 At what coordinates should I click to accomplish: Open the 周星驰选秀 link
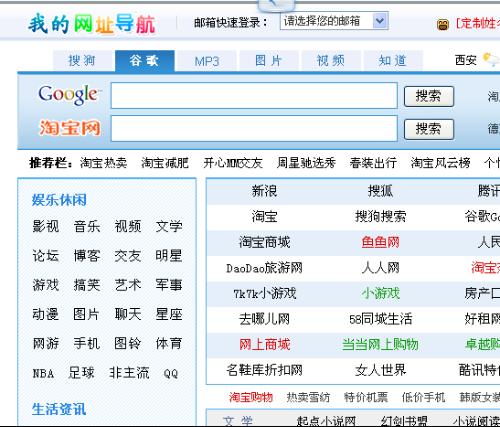click(x=306, y=163)
